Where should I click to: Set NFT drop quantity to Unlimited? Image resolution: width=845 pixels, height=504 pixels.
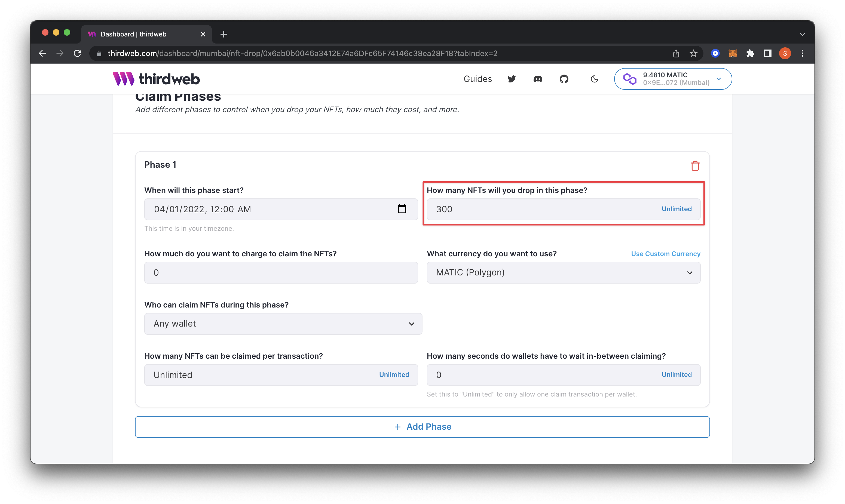[x=676, y=208]
